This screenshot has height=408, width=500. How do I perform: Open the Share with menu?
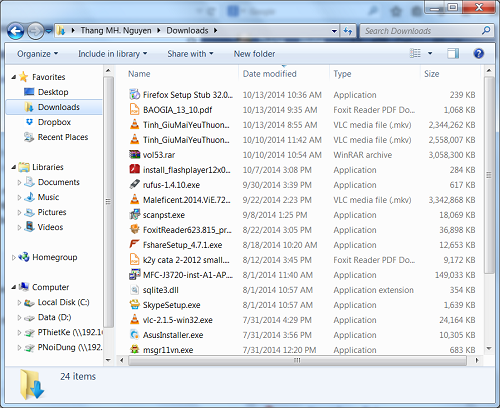190,54
